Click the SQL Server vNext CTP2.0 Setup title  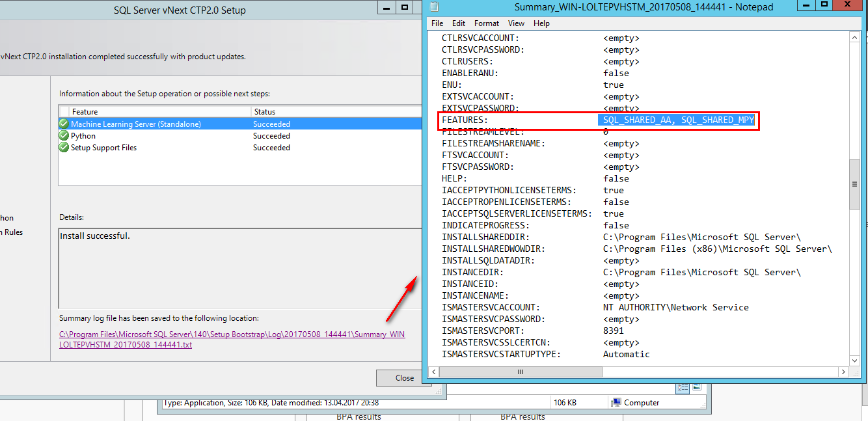pos(180,10)
